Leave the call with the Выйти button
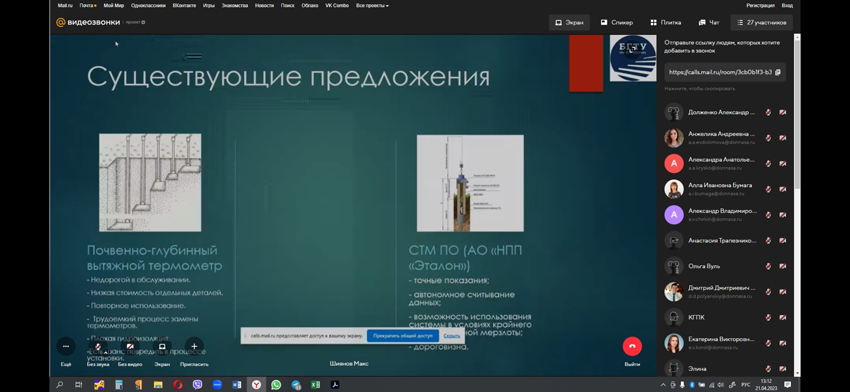This screenshot has height=392, width=850. point(632,346)
